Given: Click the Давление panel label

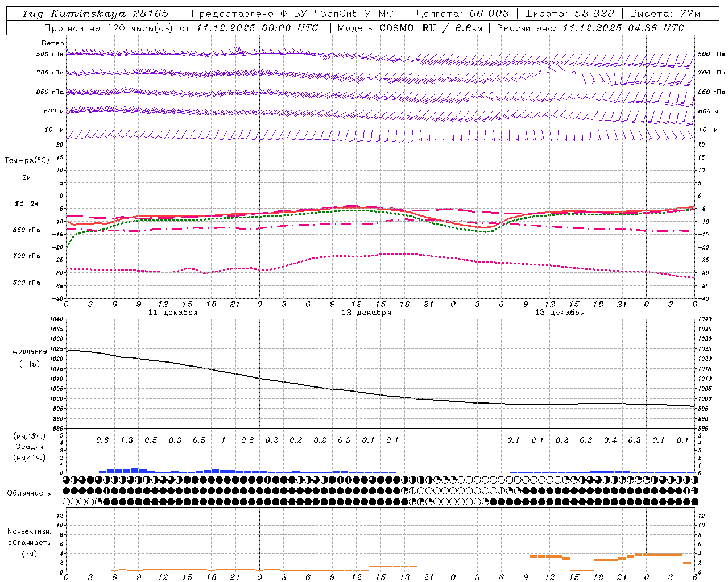Looking at the screenshot, I should pyautogui.click(x=30, y=351).
